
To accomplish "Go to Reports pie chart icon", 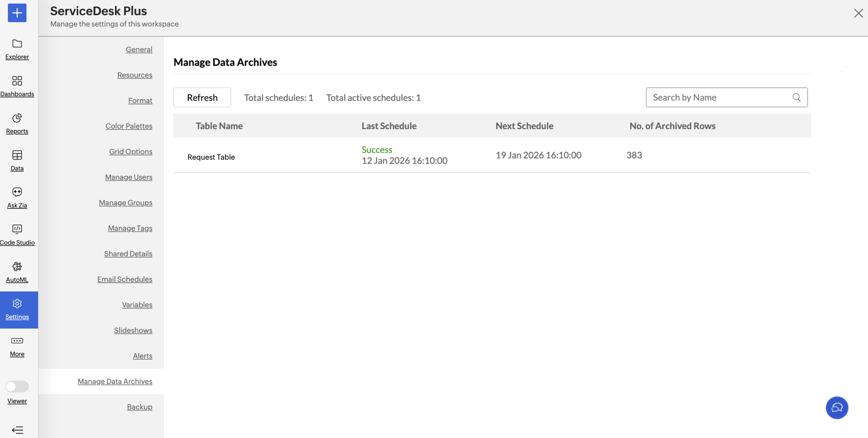I will tap(17, 118).
